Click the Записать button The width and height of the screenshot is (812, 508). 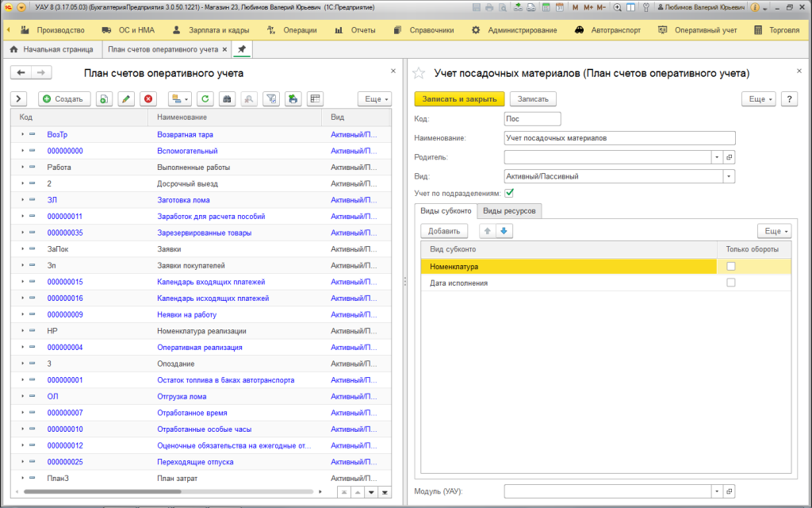pos(533,99)
